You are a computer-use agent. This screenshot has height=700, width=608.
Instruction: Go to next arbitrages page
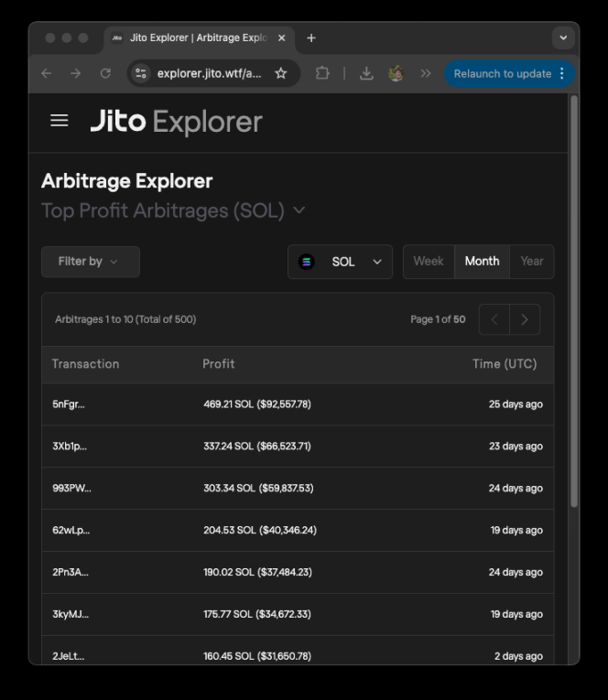click(525, 319)
